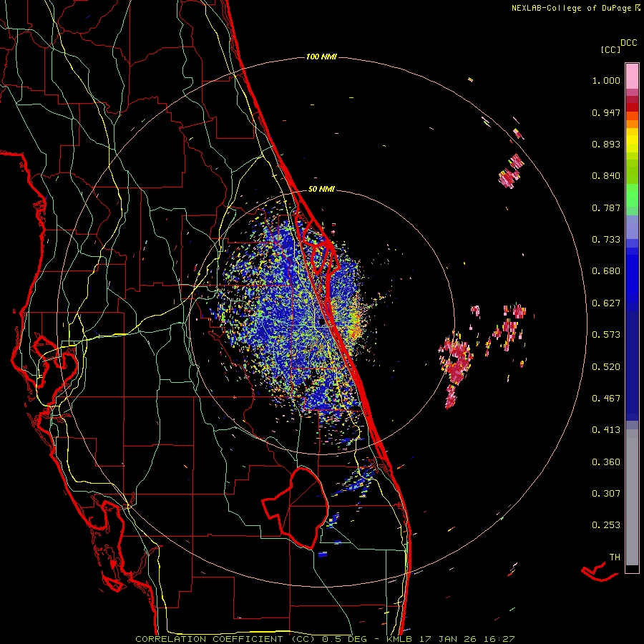Click the DCC label above the color scale

coord(628,43)
